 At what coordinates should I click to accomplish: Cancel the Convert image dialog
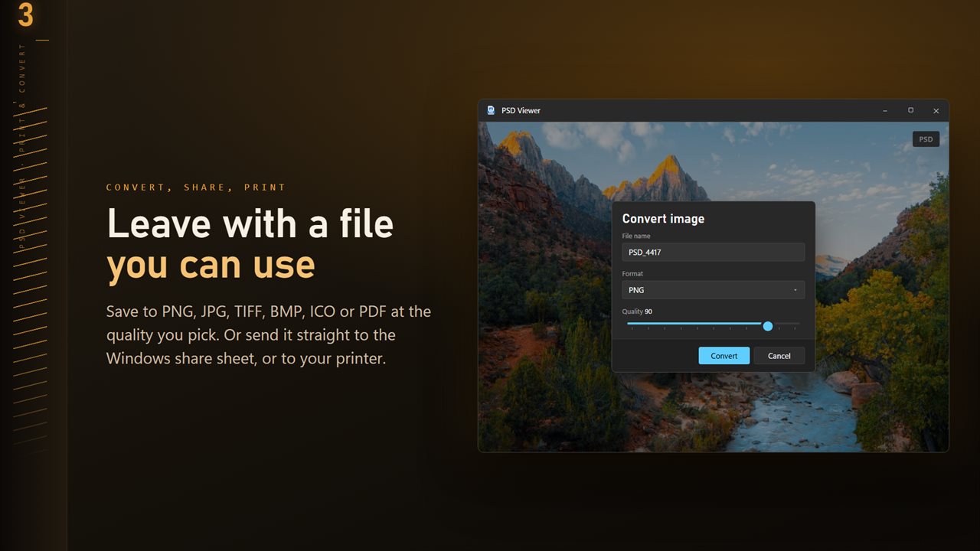(779, 355)
